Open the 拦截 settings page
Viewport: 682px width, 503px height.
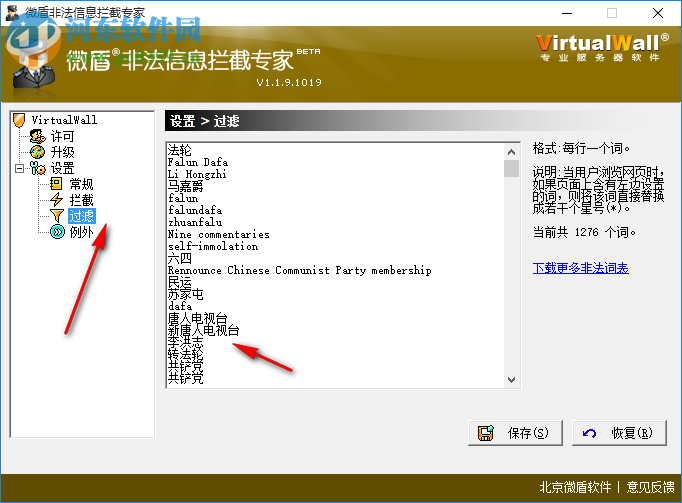(81, 200)
